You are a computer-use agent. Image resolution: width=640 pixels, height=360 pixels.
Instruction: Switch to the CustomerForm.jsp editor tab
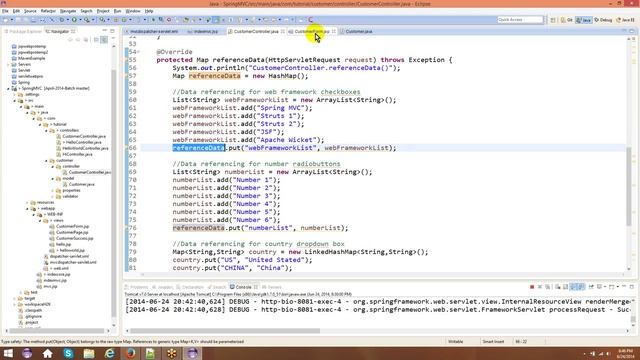pyautogui.click(x=312, y=31)
